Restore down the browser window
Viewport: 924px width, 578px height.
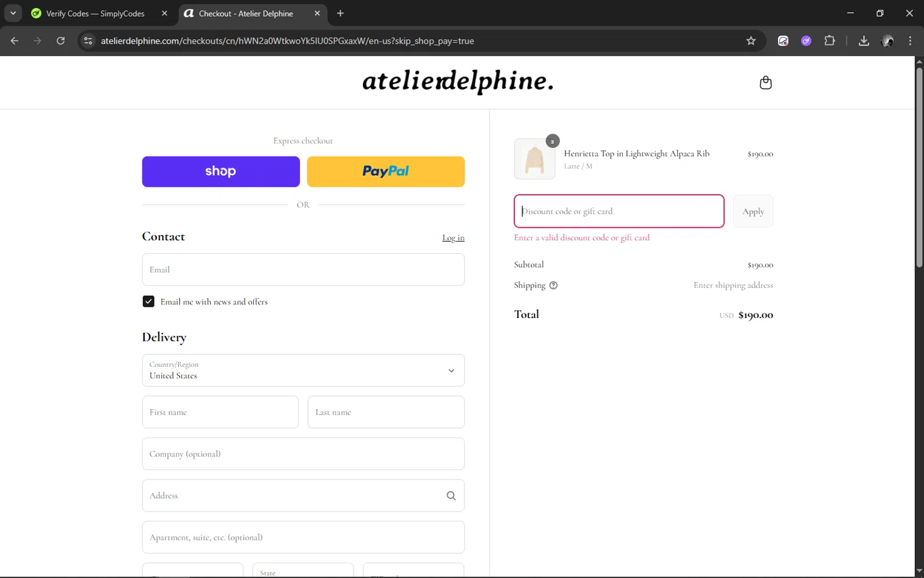coord(880,13)
